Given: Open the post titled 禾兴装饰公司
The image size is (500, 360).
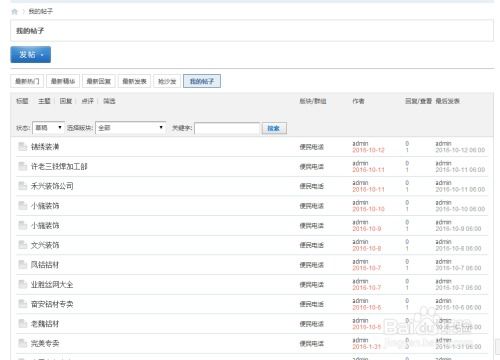Looking at the screenshot, I should tap(52, 186).
